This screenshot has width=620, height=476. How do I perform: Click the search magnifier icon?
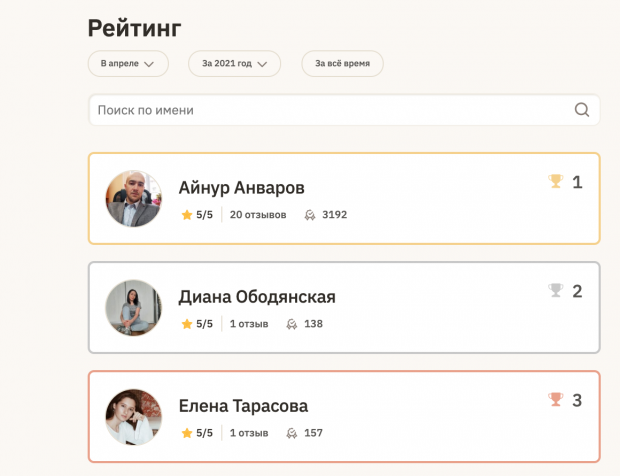point(582,110)
